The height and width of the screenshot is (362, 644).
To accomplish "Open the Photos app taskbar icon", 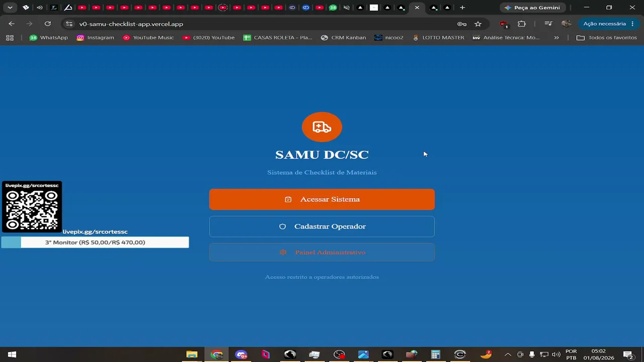I will [363, 354].
